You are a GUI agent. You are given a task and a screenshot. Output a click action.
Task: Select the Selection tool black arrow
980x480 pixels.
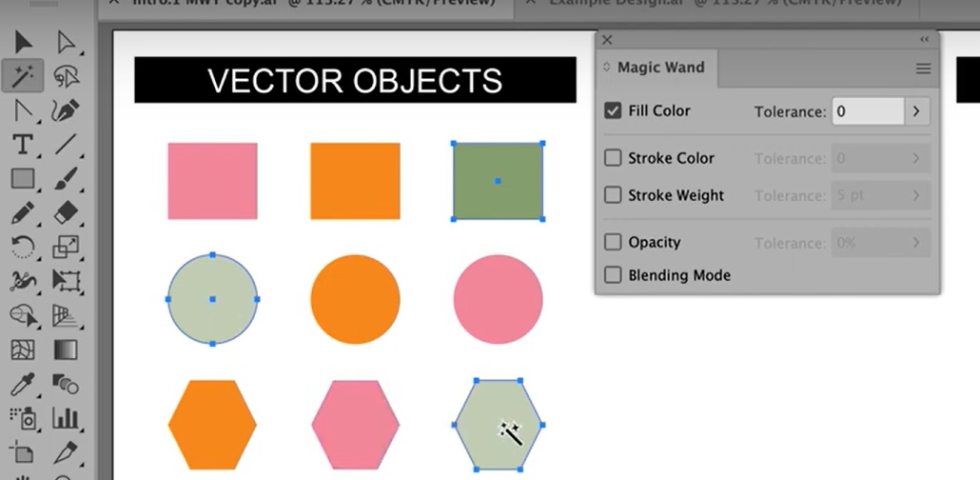pyautogui.click(x=23, y=43)
